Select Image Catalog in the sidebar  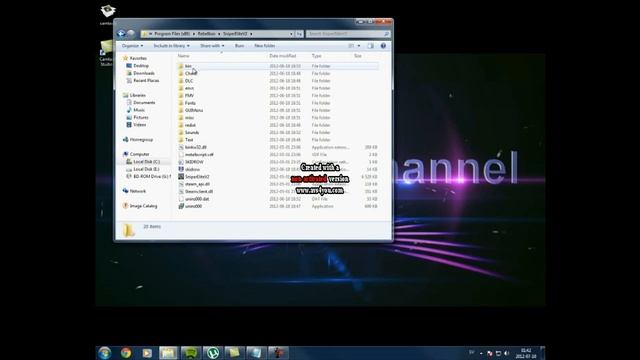pyautogui.click(x=143, y=206)
